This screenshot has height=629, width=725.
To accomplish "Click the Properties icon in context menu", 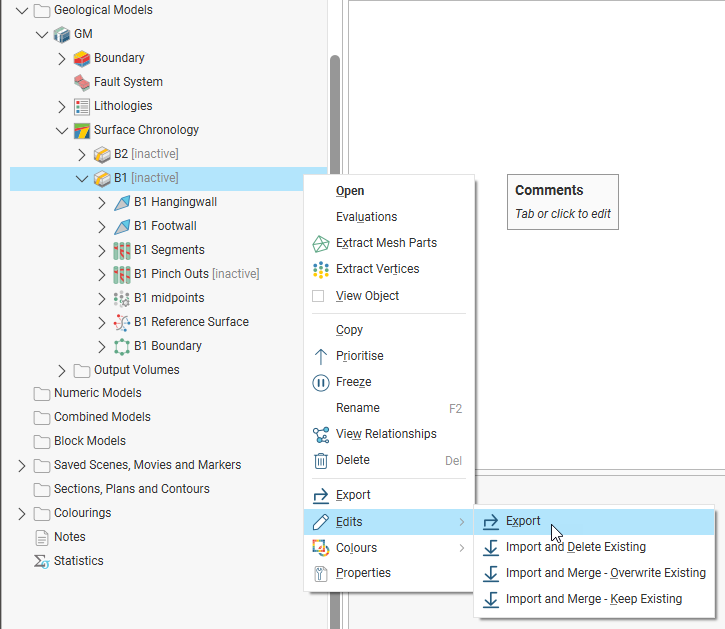I will tap(320, 573).
